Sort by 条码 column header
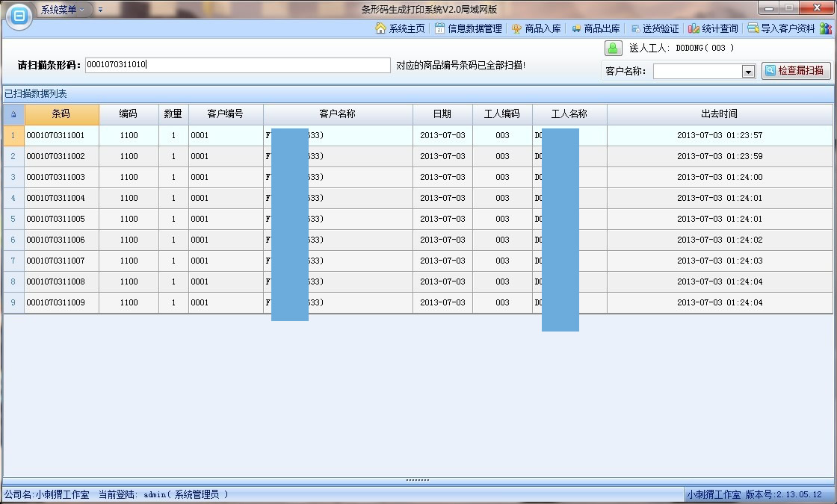 click(x=61, y=114)
